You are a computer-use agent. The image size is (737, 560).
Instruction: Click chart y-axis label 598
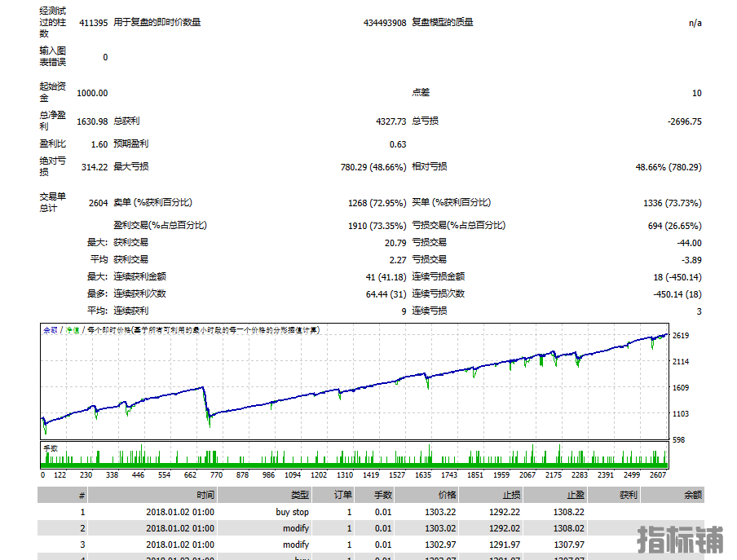pyautogui.click(x=679, y=440)
